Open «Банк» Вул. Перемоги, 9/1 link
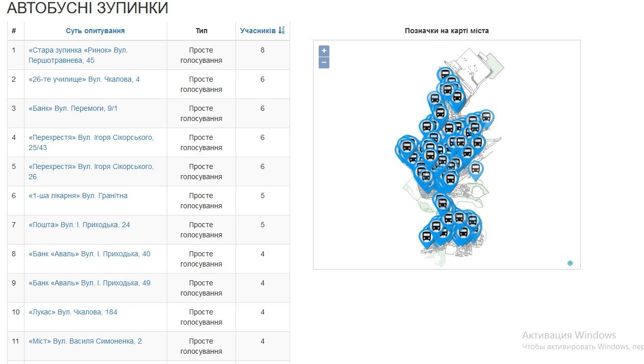The width and height of the screenshot is (644, 364). pyautogui.click(x=73, y=108)
